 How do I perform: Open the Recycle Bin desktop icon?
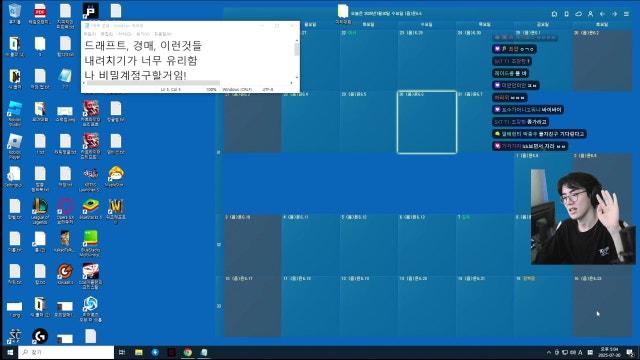click(14, 13)
